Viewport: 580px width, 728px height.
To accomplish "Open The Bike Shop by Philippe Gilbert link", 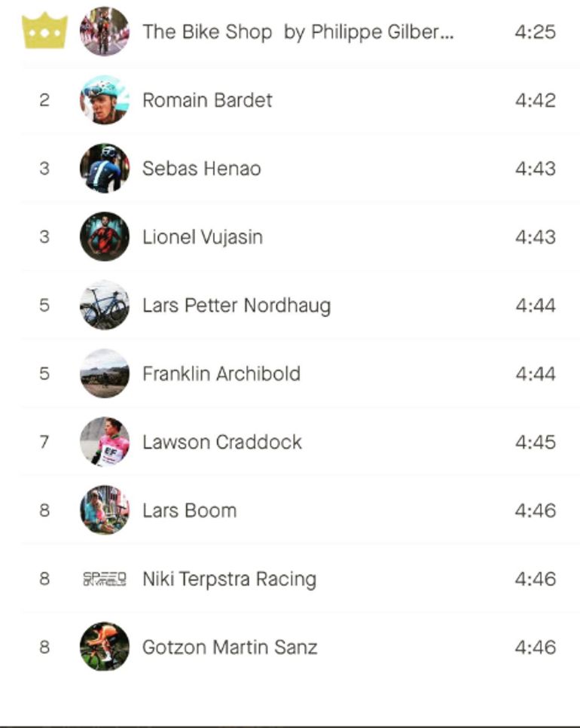I will pyautogui.click(x=298, y=32).
